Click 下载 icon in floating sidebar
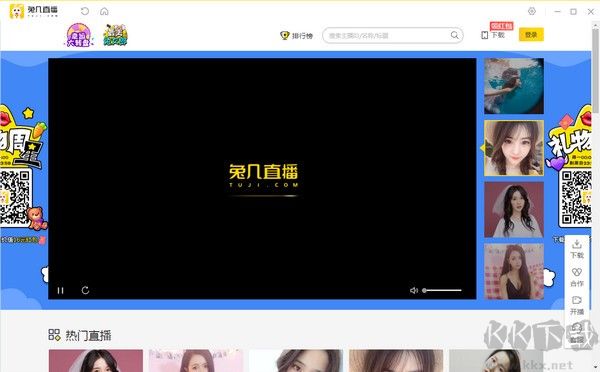Image resolution: width=600 pixels, height=372 pixels. tap(577, 249)
